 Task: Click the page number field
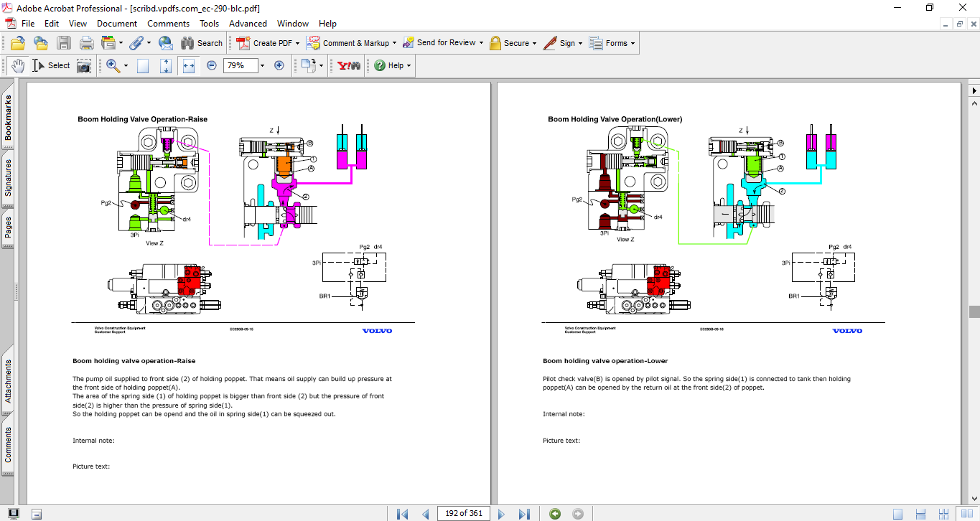click(x=464, y=513)
